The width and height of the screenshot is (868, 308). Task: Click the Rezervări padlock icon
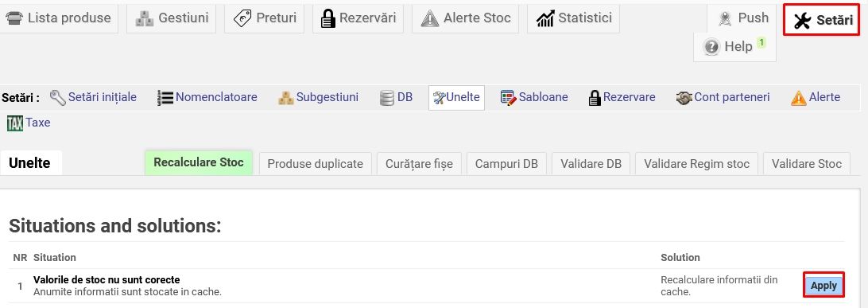tap(328, 19)
